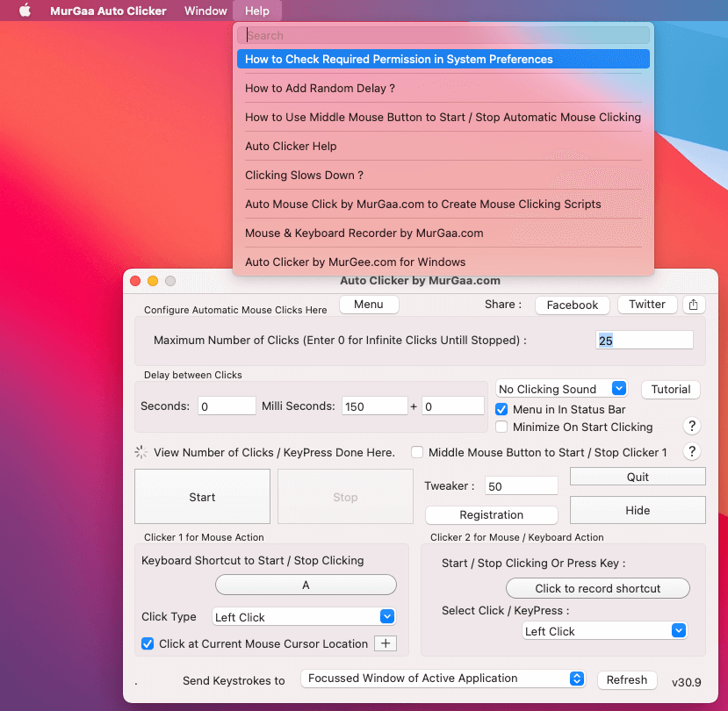Screen dimensions: 728x711
Task: Click the Milli Seconds input field
Action: click(x=373, y=406)
